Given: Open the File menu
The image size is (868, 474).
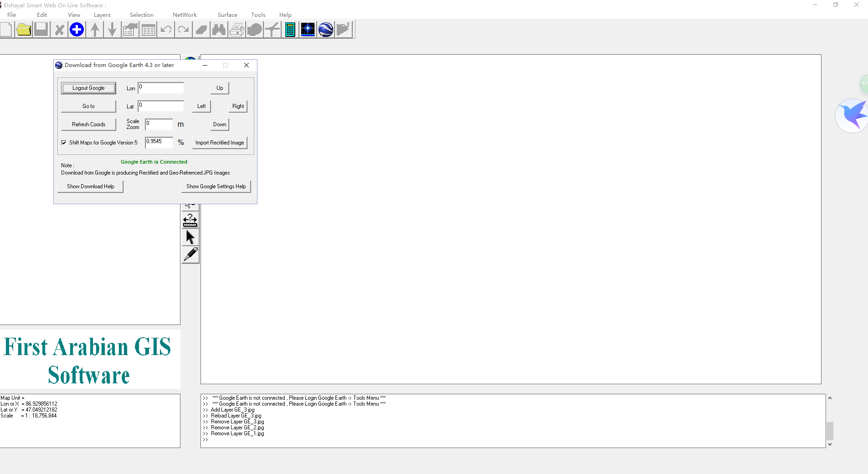Looking at the screenshot, I should 12,15.
